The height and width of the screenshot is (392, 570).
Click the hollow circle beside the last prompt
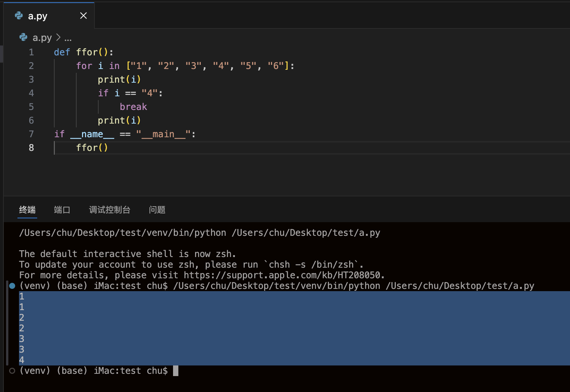[12, 371]
